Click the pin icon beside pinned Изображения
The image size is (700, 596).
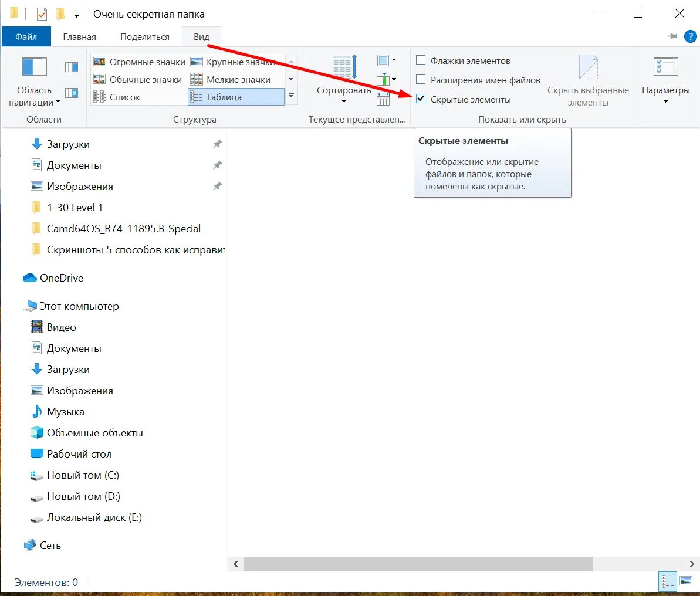coord(217,186)
